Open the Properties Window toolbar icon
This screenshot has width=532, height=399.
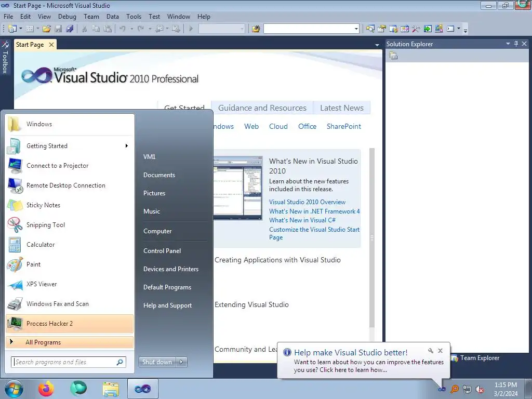[382, 29]
